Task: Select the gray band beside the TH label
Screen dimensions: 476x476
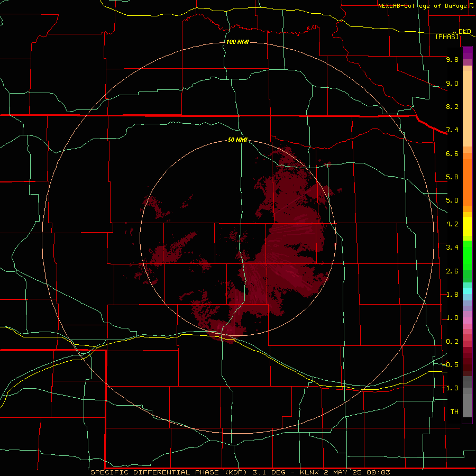Action: coord(467,406)
